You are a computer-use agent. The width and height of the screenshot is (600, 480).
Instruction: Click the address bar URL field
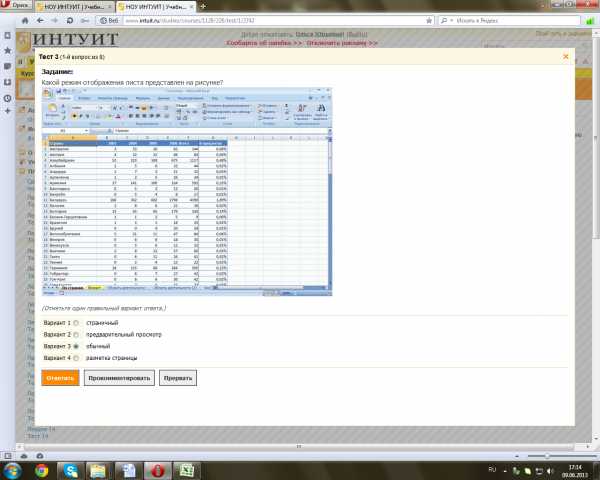coord(274,20)
